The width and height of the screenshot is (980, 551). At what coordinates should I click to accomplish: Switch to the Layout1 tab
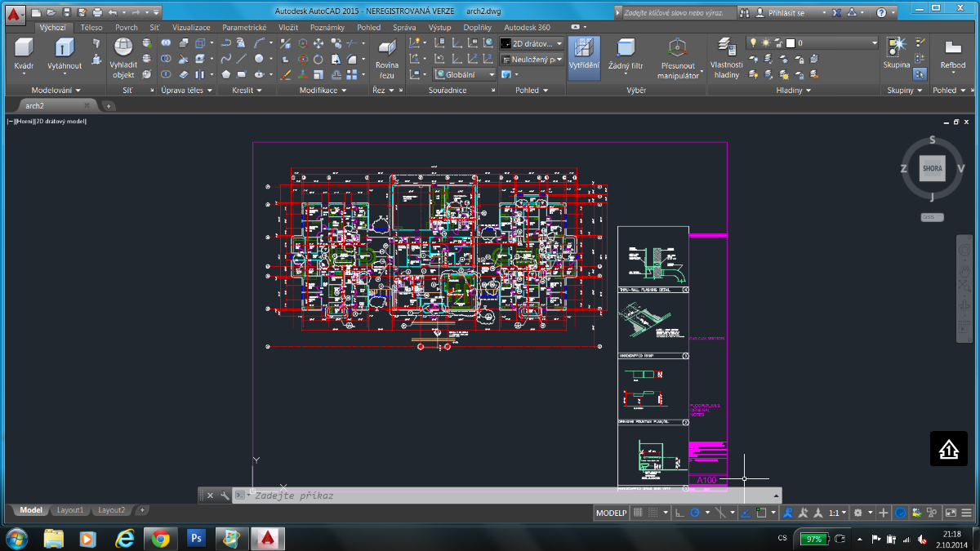pyautogui.click(x=69, y=510)
